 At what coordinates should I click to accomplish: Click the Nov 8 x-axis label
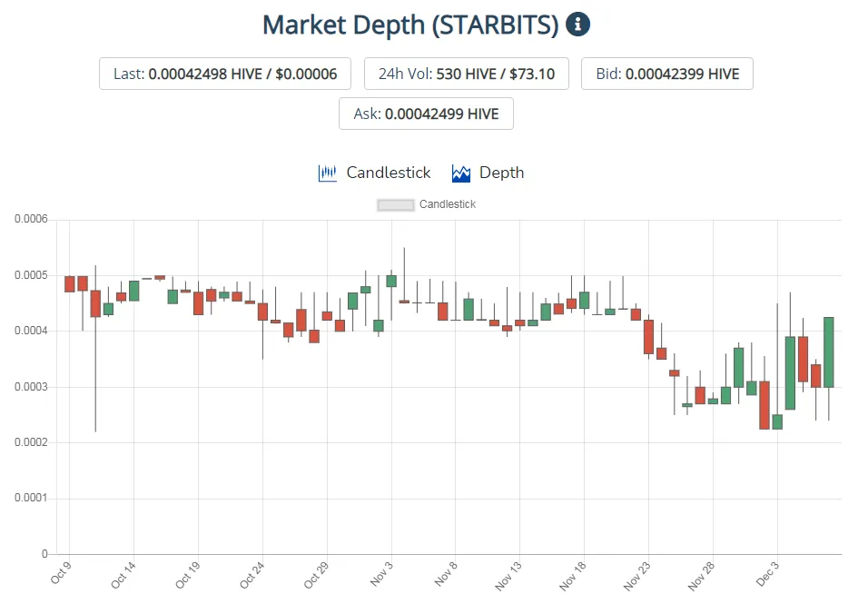(446, 573)
